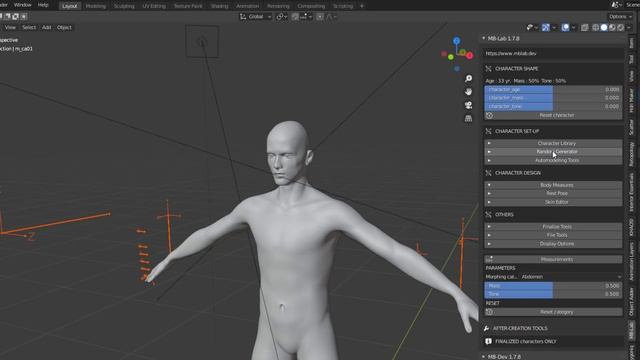Click the info icon beside FINALIZED characters ONLY
This screenshot has width=640, height=360.
coord(489,341)
